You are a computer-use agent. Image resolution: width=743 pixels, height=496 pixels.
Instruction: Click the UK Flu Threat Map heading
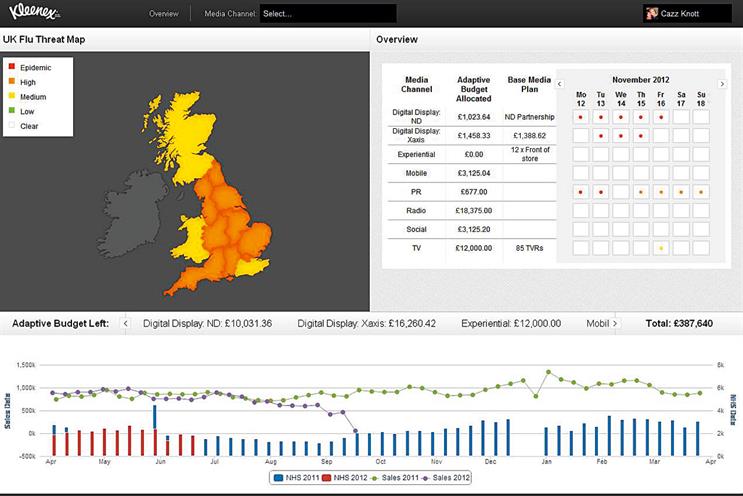pyautogui.click(x=44, y=39)
